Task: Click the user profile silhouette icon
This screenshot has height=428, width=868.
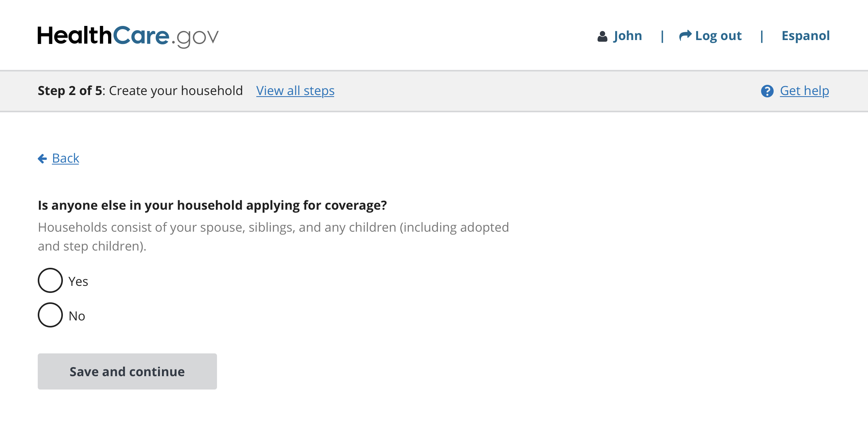Action: pyautogui.click(x=602, y=36)
